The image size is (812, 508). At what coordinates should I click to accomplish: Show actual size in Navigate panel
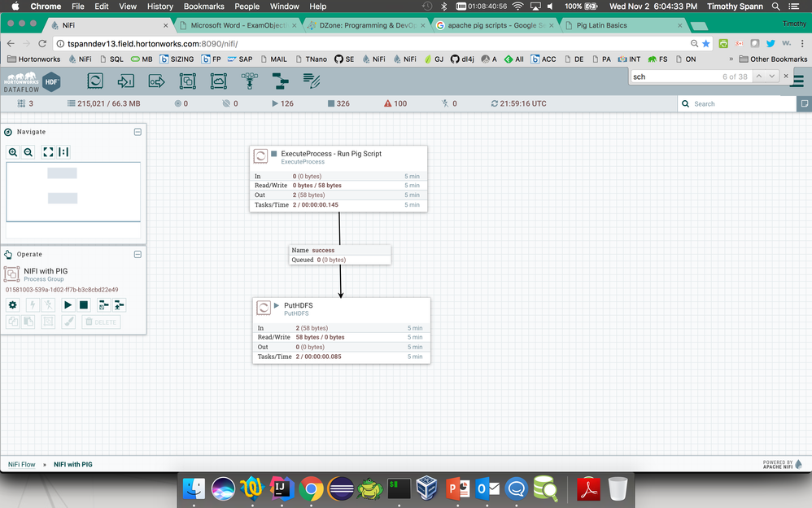coord(63,152)
